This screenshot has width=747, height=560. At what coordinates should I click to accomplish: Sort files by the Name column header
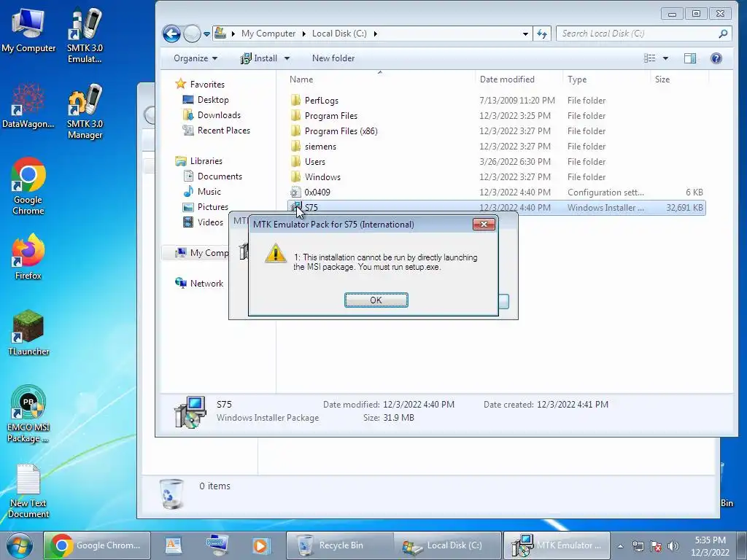pos(301,79)
